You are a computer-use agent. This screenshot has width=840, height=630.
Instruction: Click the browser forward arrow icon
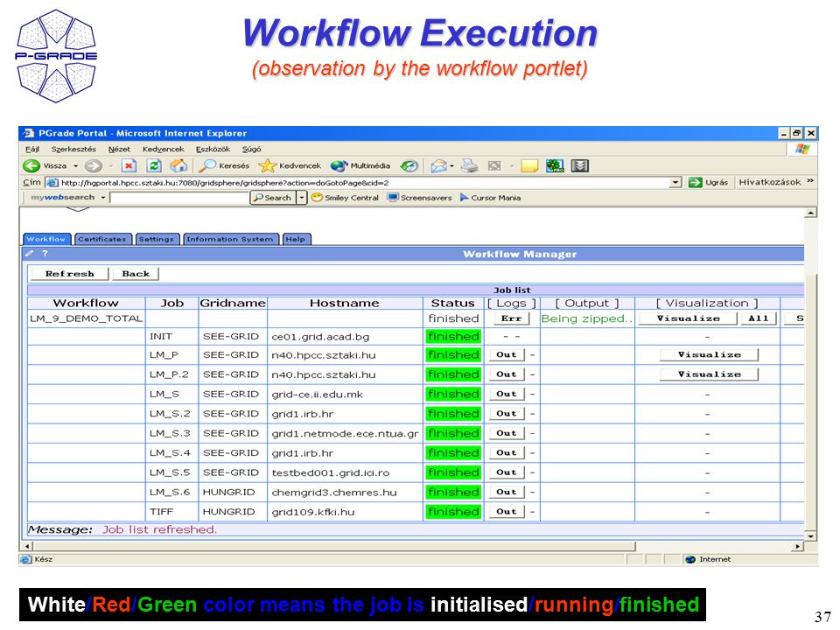94,166
